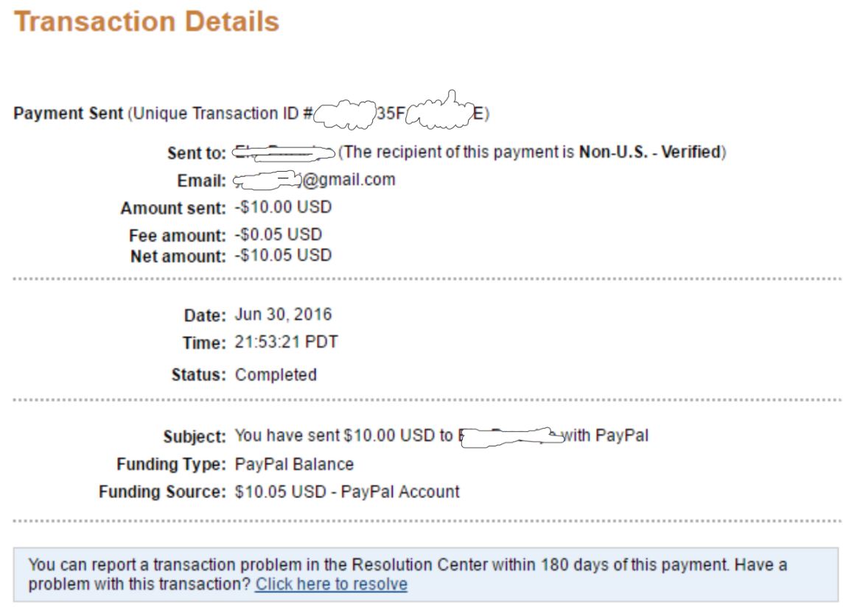
Task: Click the "Sent to:" field label
Action: [196, 154]
